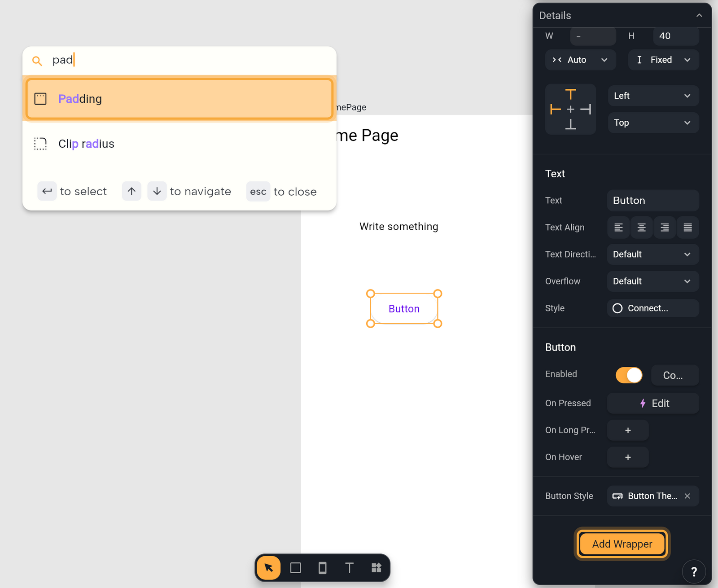Click the Clip radius dashed-corner icon

click(x=40, y=144)
